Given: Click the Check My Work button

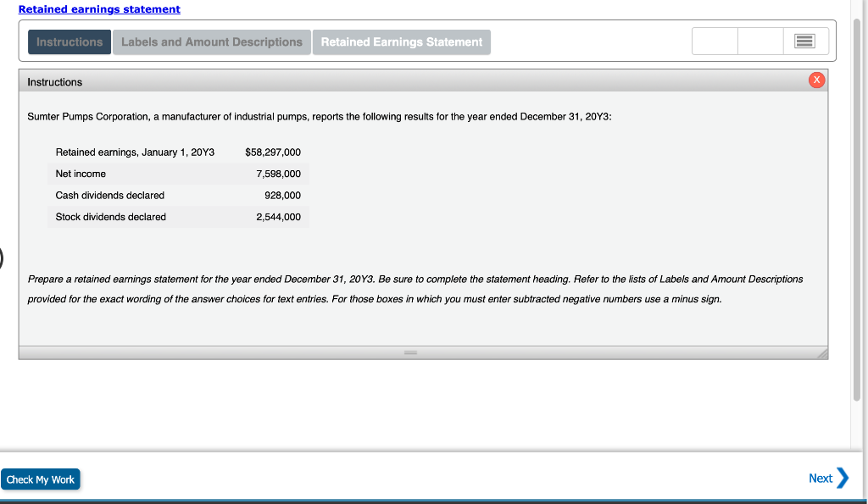Looking at the screenshot, I should pyautogui.click(x=40, y=479).
